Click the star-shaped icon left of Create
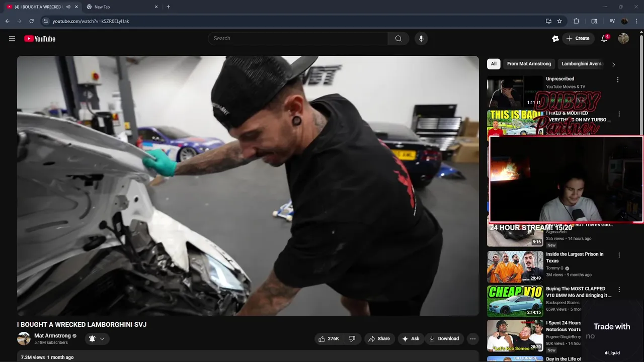Viewport: 644px width, 362px height. coord(555,38)
